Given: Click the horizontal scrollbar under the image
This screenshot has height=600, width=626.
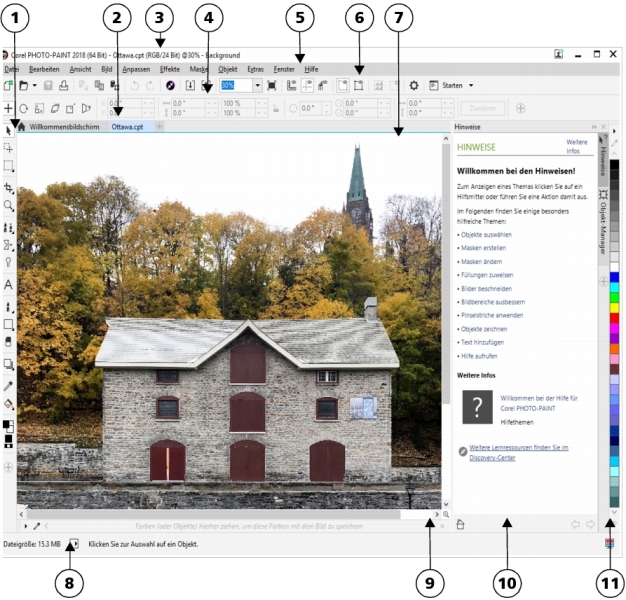Looking at the screenshot, I should [x=220, y=514].
